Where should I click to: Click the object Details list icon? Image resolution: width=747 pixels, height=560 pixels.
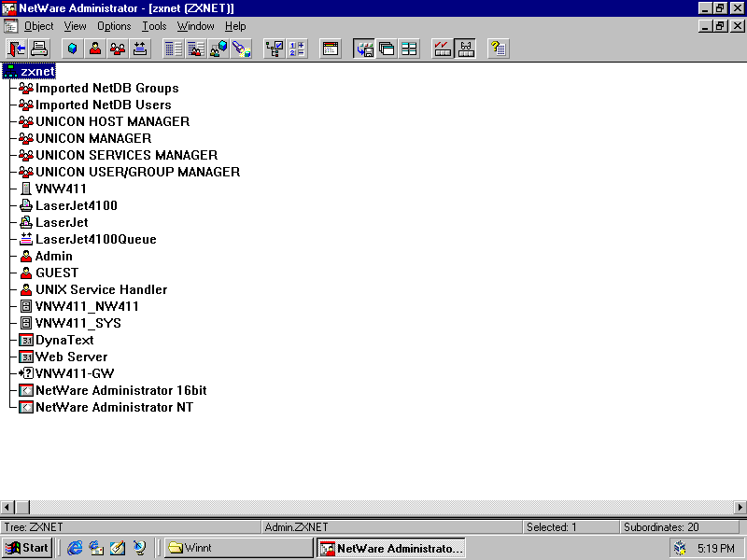173,49
